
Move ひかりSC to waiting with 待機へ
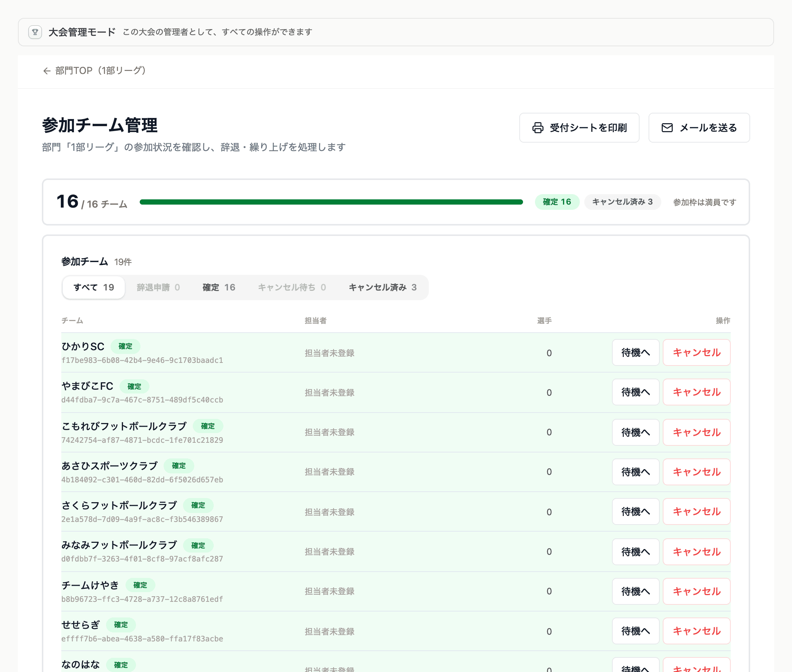pyautogui.click(x=635, y=352)
